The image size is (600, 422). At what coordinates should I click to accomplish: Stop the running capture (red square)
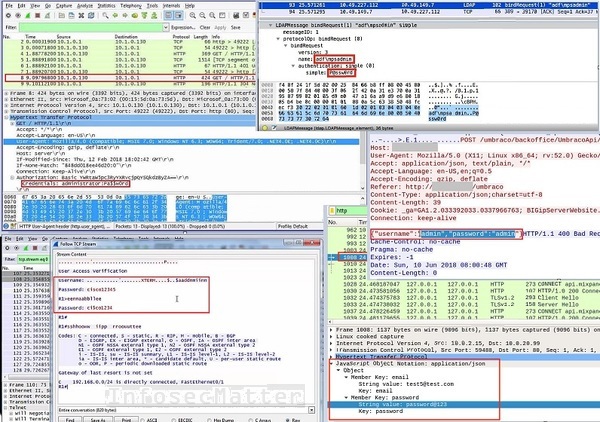pos(38,15)
